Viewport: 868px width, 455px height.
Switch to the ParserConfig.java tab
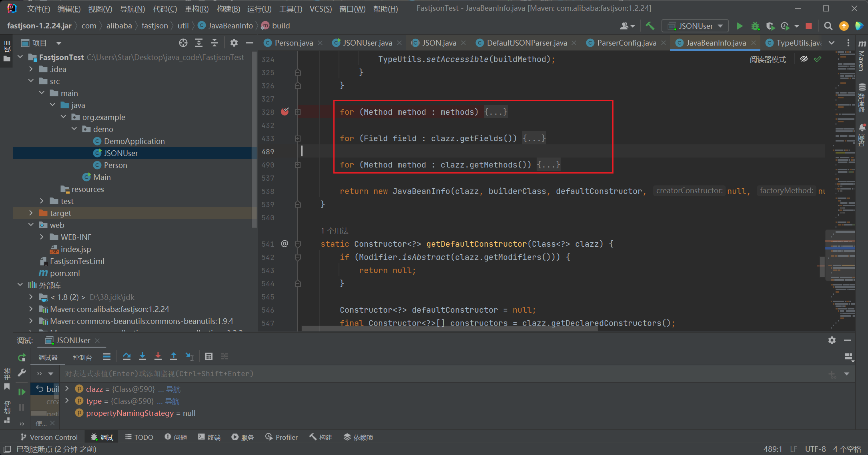pyautogui.click(x=626, y=43)
